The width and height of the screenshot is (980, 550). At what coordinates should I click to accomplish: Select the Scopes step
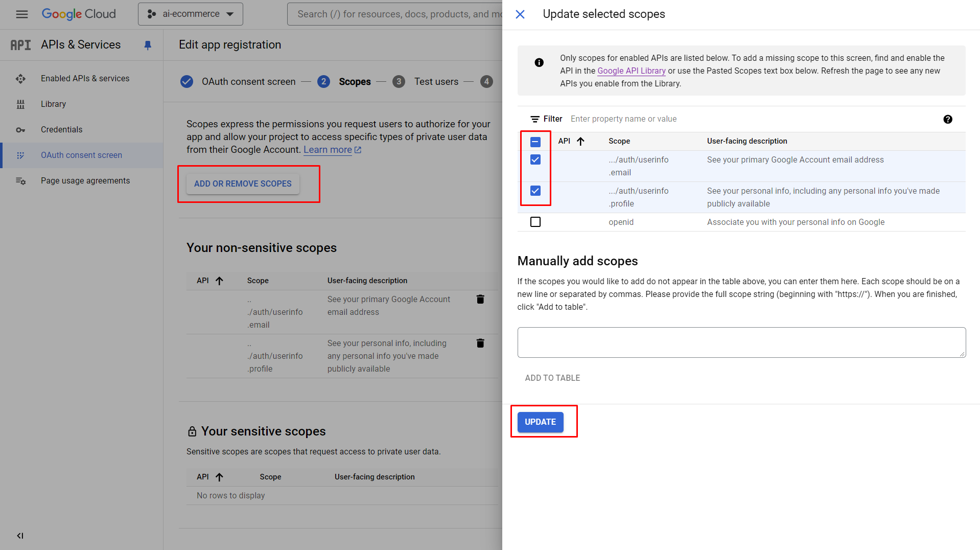tap(355, 82)
